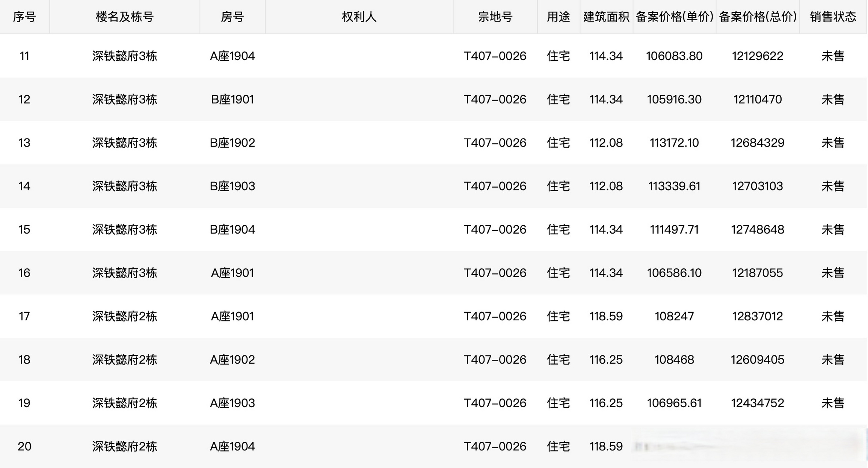This screenshot has height=468, width=868.
Task: Click 未售 status in row 13
Action: point(833,143)
